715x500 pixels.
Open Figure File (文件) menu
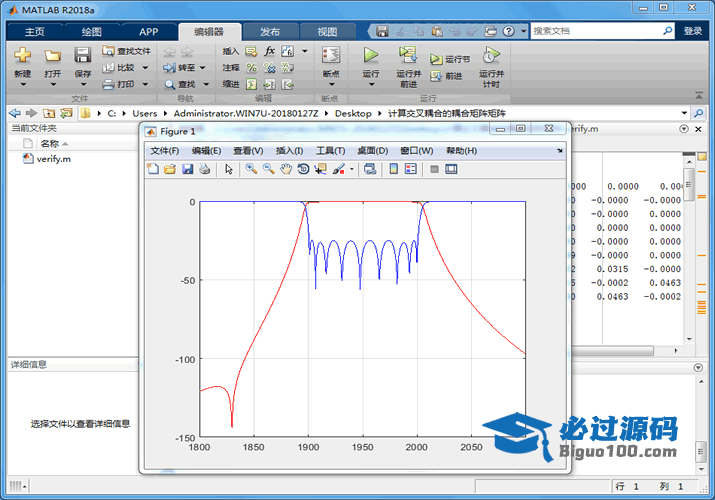(x=165, y=151)
